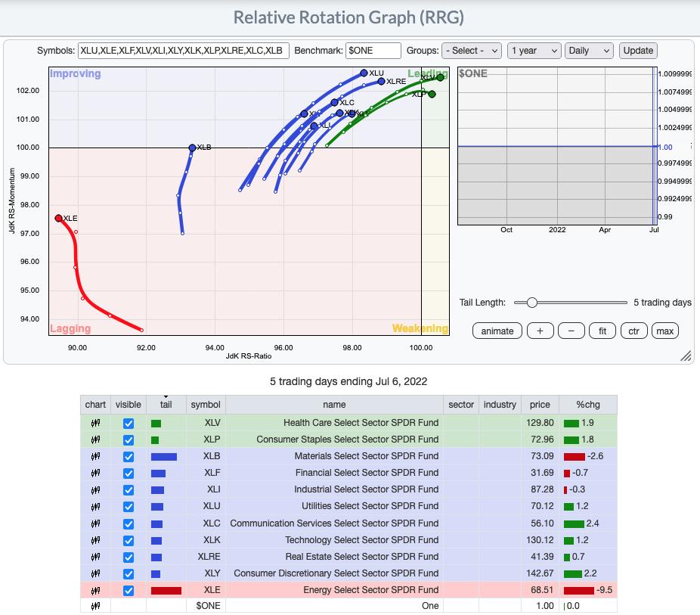Image resolution: width=700 pixels, height=615 pixels.
Task: Start the animate button
Action: click(x=497, y=331)
